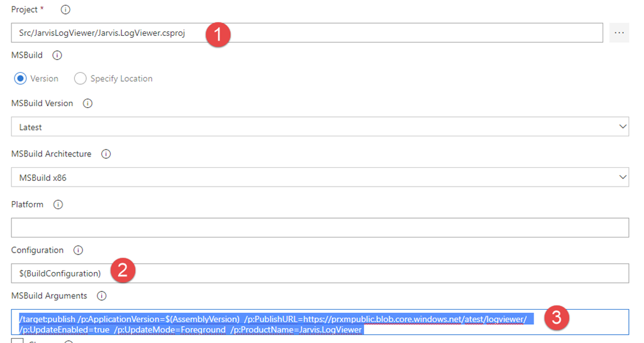Click the MSBuild Arguments info icon
Viewport: 644px width, 343px height.
tap(101, 296)
